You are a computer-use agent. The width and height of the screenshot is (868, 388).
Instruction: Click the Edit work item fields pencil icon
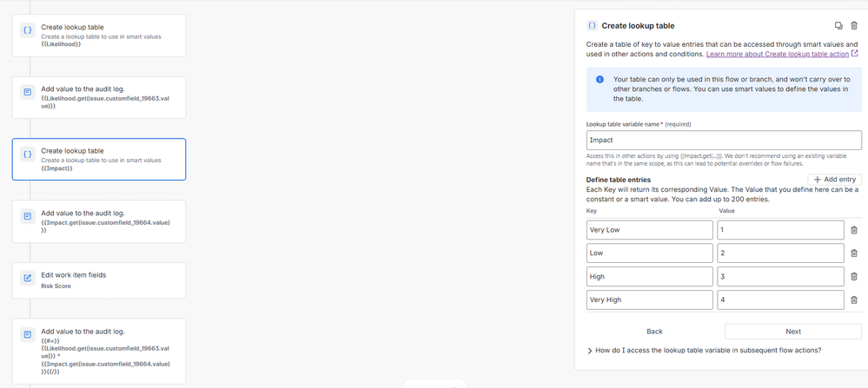point(27,278)
